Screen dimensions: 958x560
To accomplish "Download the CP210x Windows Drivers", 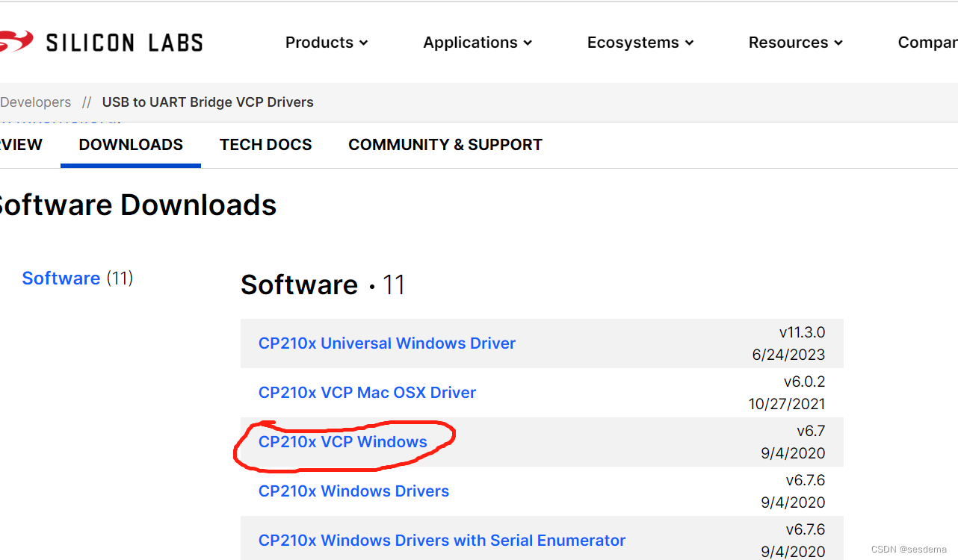I will 353,491.
